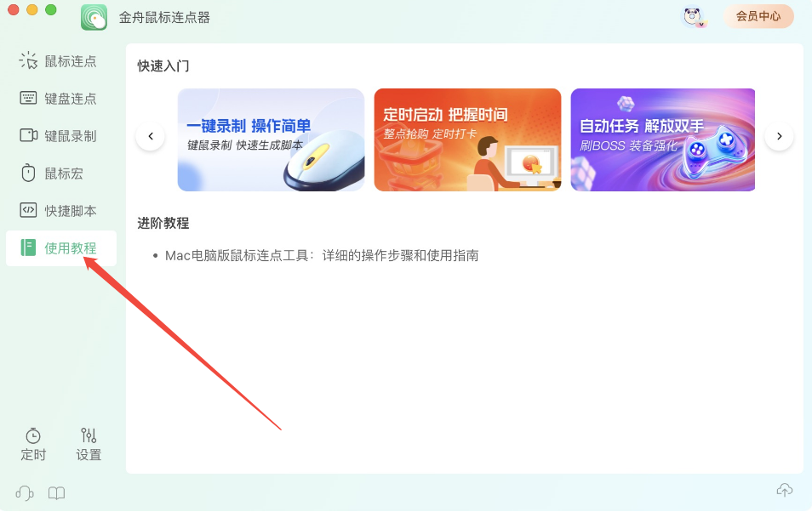Click the 金舟鼠标连点器 app logo
812x512 pixels.
94,17
